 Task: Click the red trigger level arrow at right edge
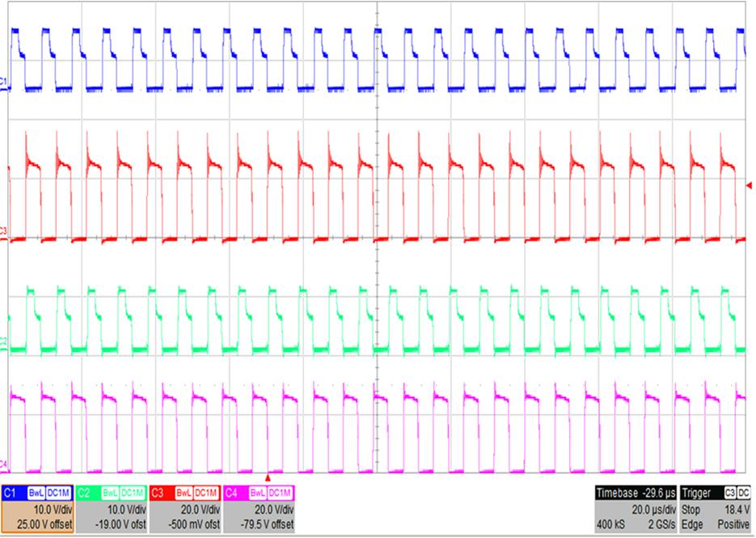coord(749,186)
